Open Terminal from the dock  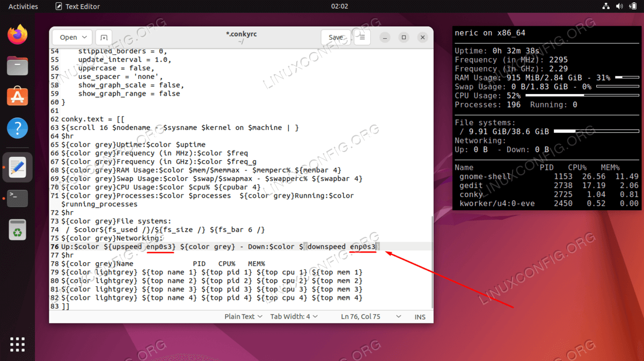point(17,198)
